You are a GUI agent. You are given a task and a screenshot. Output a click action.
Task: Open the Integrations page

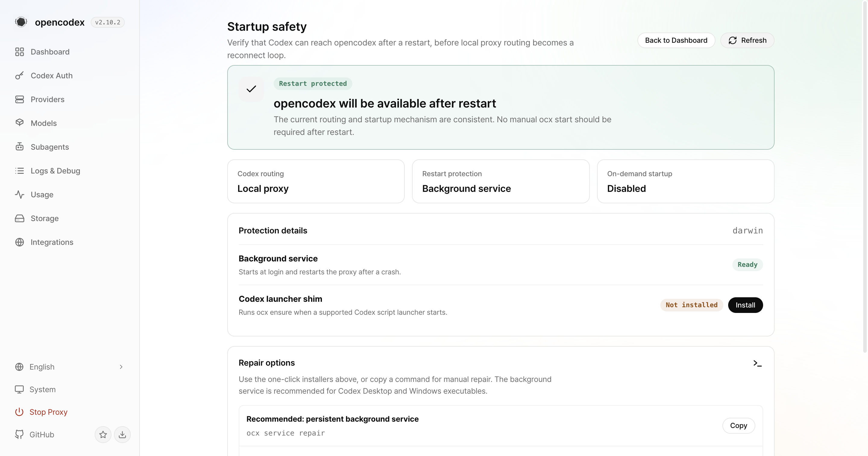tap(70, 242)
